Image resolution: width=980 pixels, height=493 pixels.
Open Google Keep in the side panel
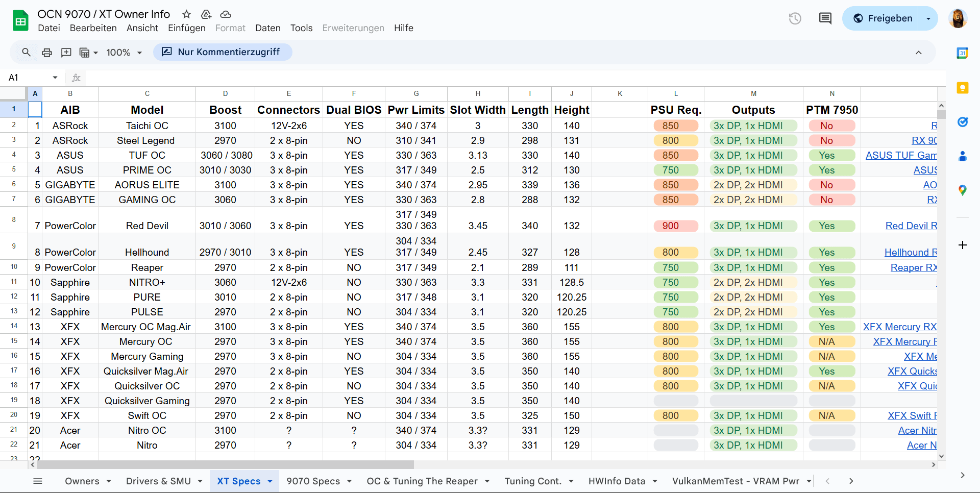pos(962,88)
